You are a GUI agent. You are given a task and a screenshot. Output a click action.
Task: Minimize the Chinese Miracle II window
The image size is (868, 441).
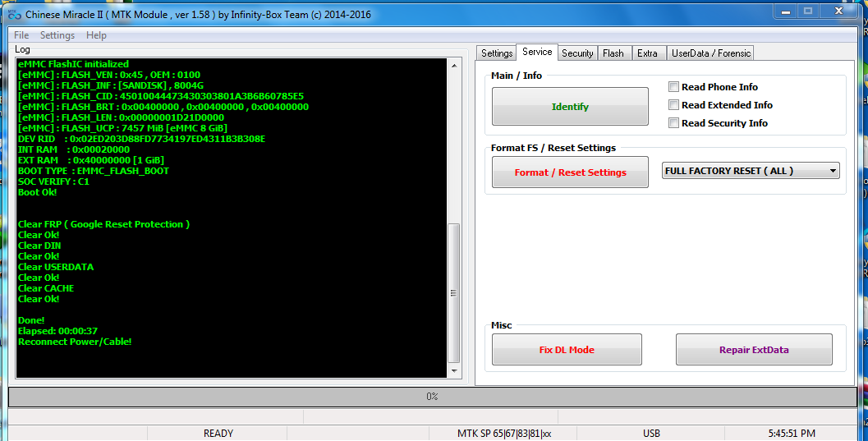click(x=784, y=11)
